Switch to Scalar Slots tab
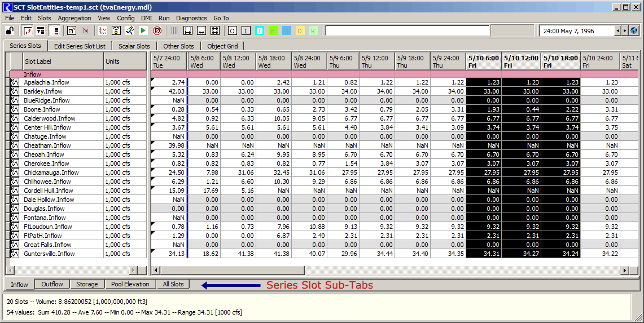This screenshot has width=644, height=323. pyautogui.click(x=134, y=46)
